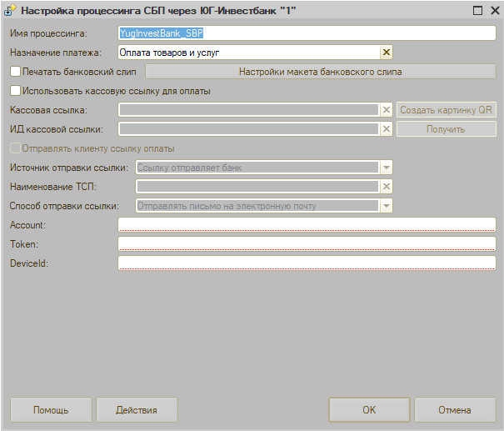Open Способ отправки ссылки dropdown list

386,206
